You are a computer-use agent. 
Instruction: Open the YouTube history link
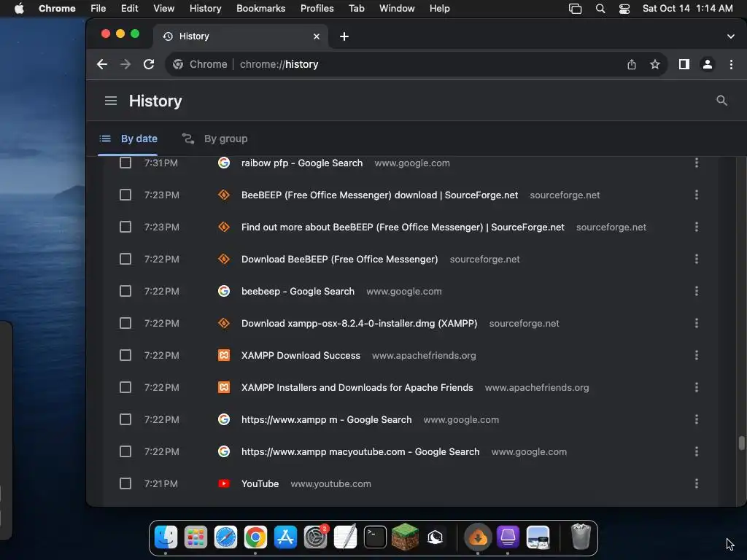coord(260,484)
